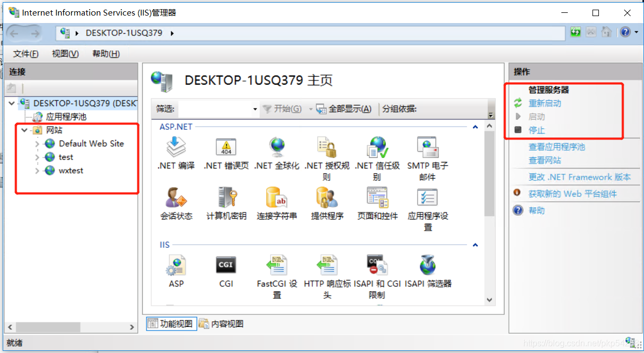Expand the Default Web Site node
644x353 pixels.
37,144
